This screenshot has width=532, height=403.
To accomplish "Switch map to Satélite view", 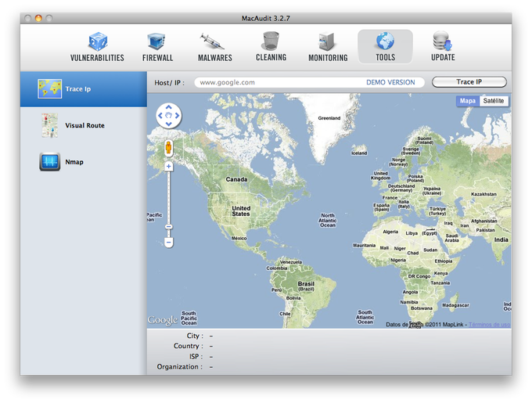I will pyautogui.click(x=494, y=101).
